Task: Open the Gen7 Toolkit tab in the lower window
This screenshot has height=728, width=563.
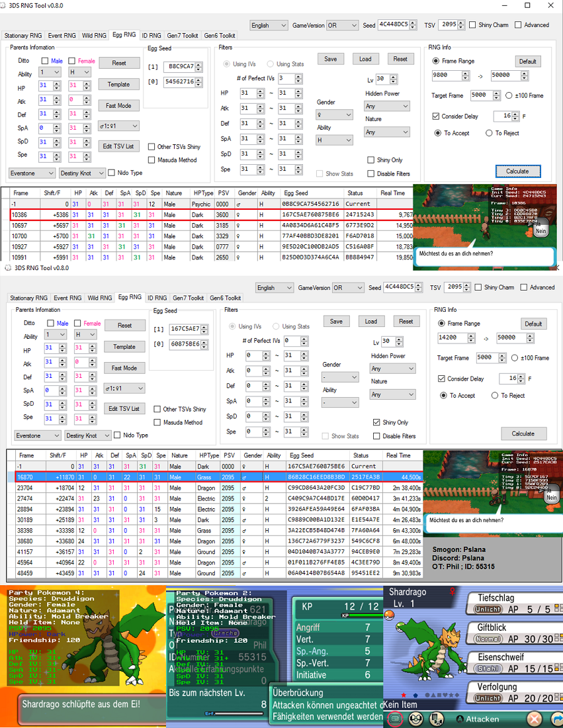Action: [188, 298]
